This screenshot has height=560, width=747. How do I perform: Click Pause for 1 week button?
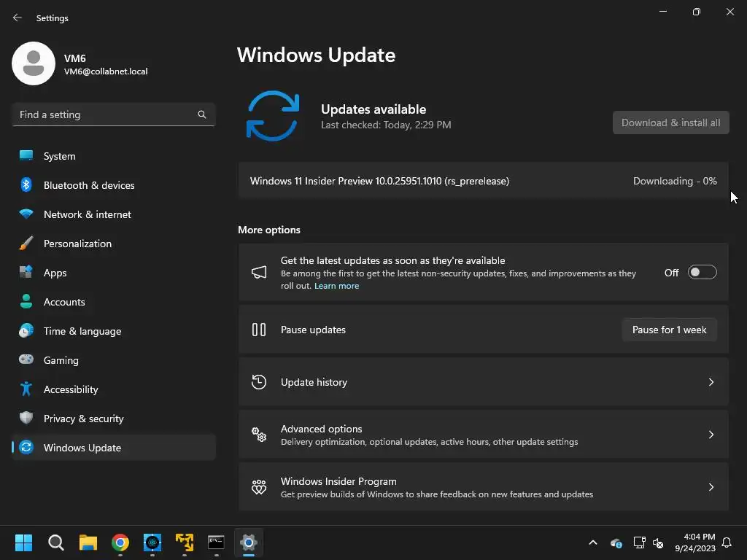point(670,330)
